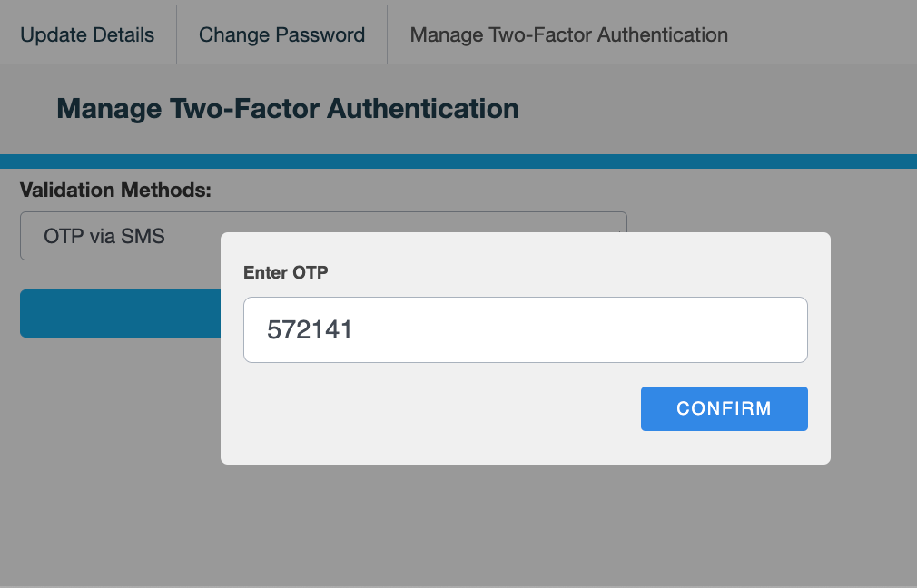Click the dimmed area right of the tabs
Screen dimensions: 917x588
pos(826,34)
